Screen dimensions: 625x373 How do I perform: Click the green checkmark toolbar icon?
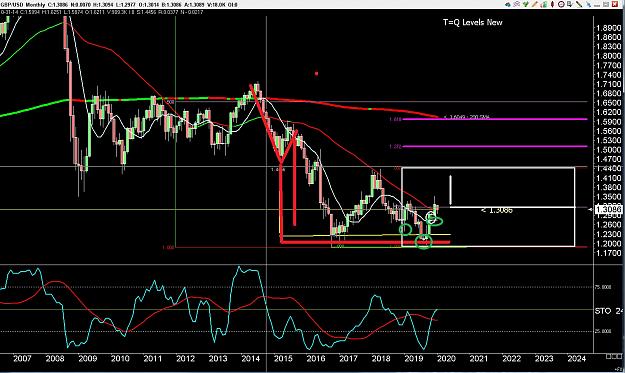point(526,4)
